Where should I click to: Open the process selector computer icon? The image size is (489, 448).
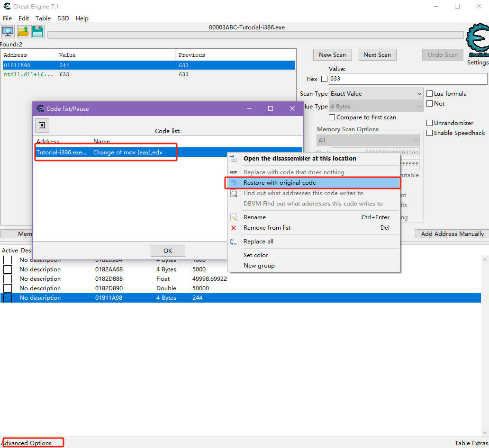(8, 31)
